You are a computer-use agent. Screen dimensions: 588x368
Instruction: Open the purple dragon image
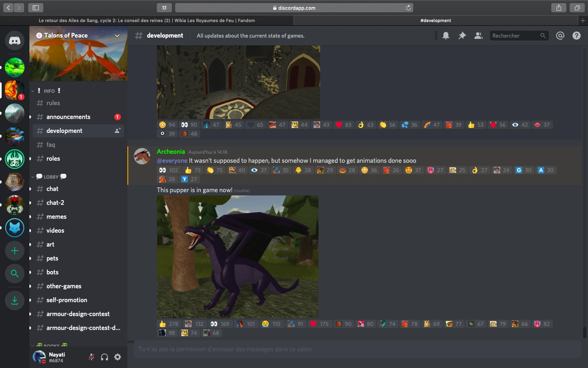238,256
